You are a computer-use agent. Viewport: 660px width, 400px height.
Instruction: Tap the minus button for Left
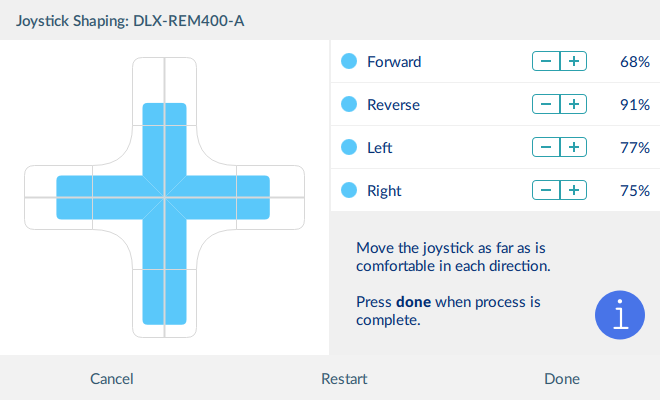pos(546,147)
